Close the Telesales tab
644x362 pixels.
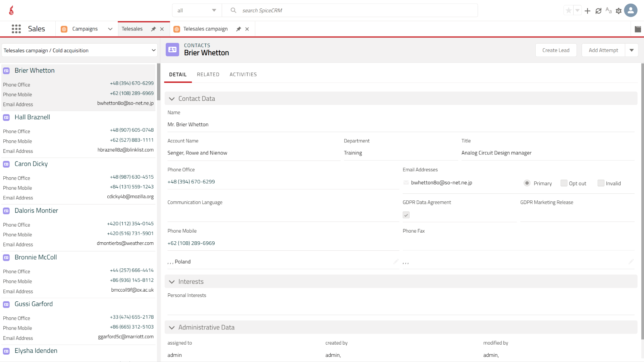[162, 29]
